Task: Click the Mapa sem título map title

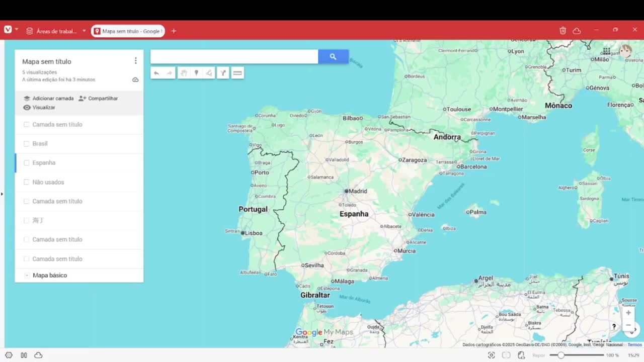Action: [x=47, y=62]
